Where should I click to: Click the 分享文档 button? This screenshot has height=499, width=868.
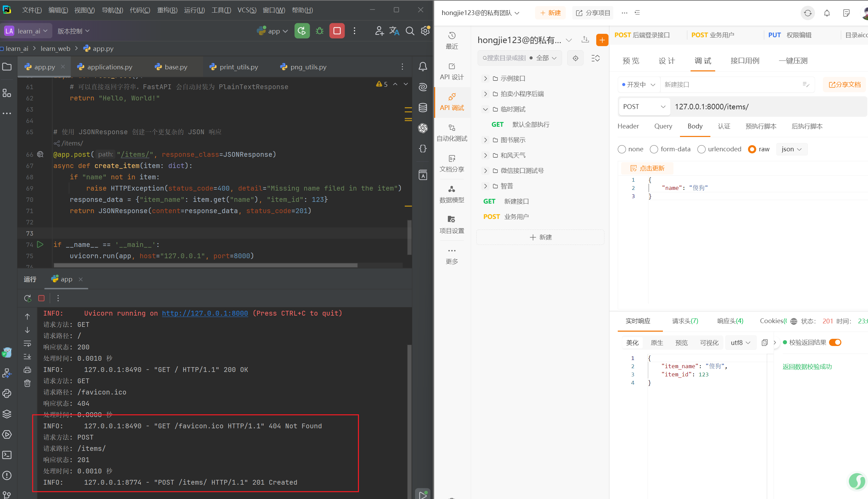845,84
